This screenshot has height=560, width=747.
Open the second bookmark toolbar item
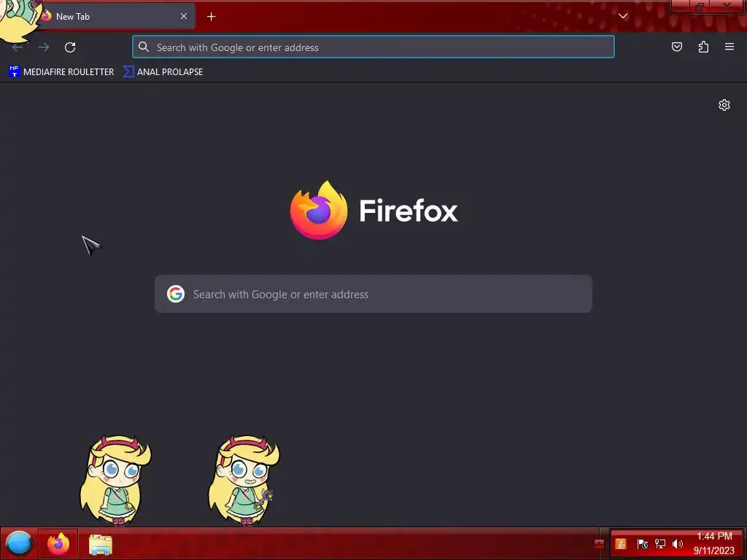(x=163, y=72)
